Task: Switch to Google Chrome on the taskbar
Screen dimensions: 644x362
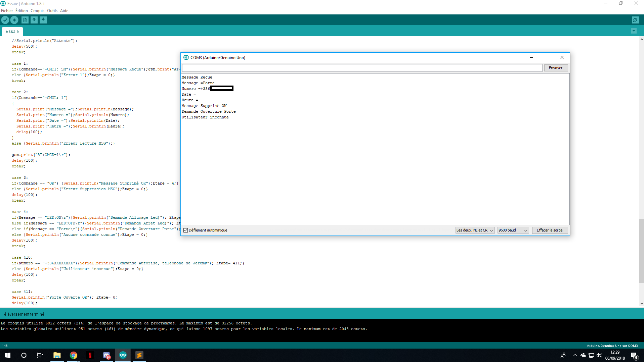Action: coord(73,355)
